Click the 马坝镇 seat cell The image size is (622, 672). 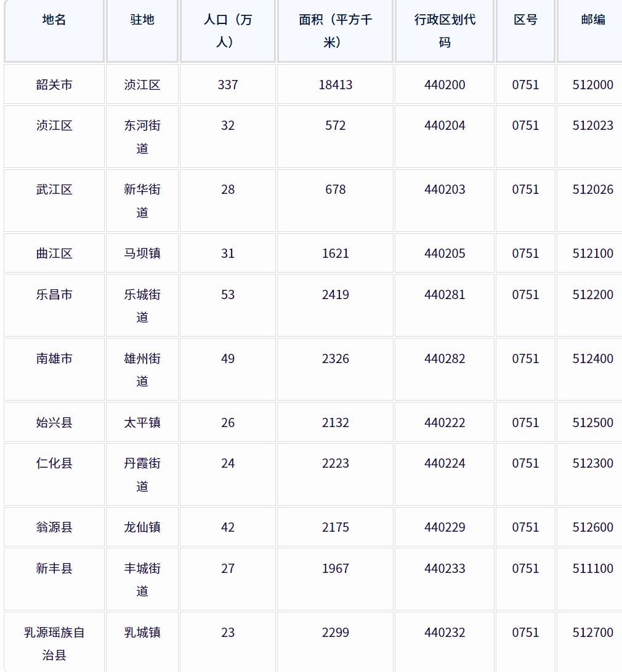click(x=142, y=254)
